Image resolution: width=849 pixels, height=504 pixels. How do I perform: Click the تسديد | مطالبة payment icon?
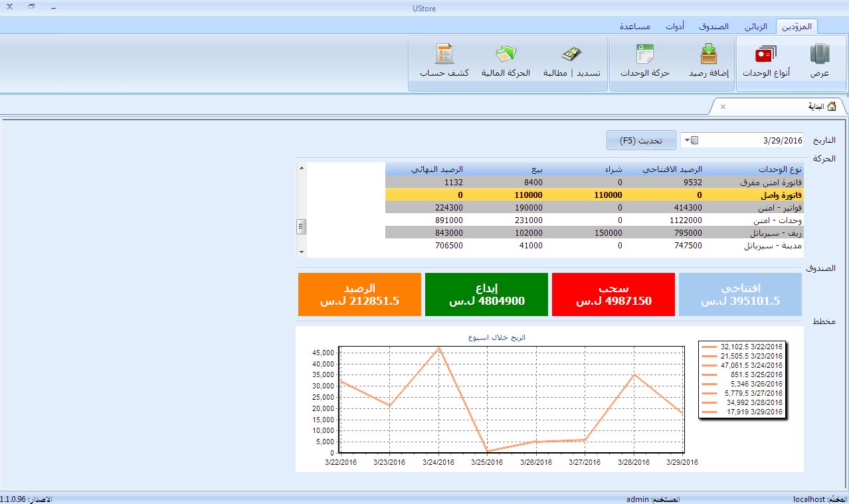click(x=572, y=61)
